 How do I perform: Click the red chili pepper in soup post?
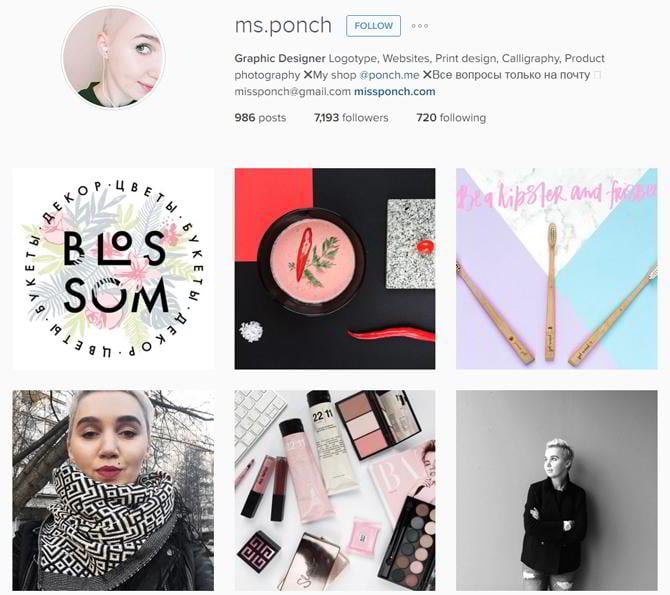pos(392,334)
